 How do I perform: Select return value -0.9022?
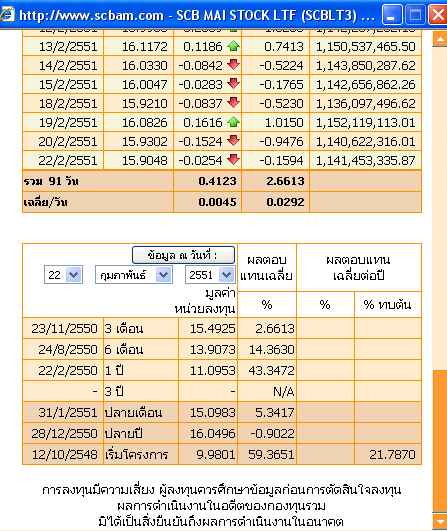[x=273, y=433]
